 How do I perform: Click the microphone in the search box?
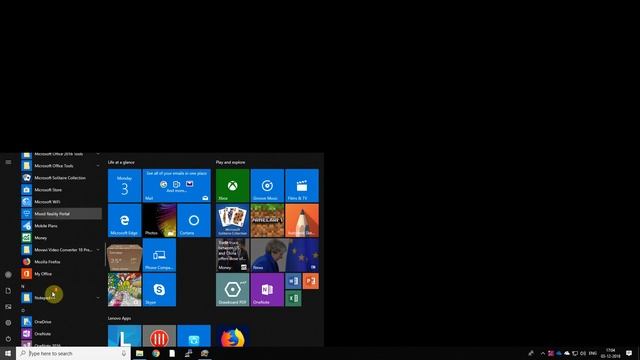point(124,353)
